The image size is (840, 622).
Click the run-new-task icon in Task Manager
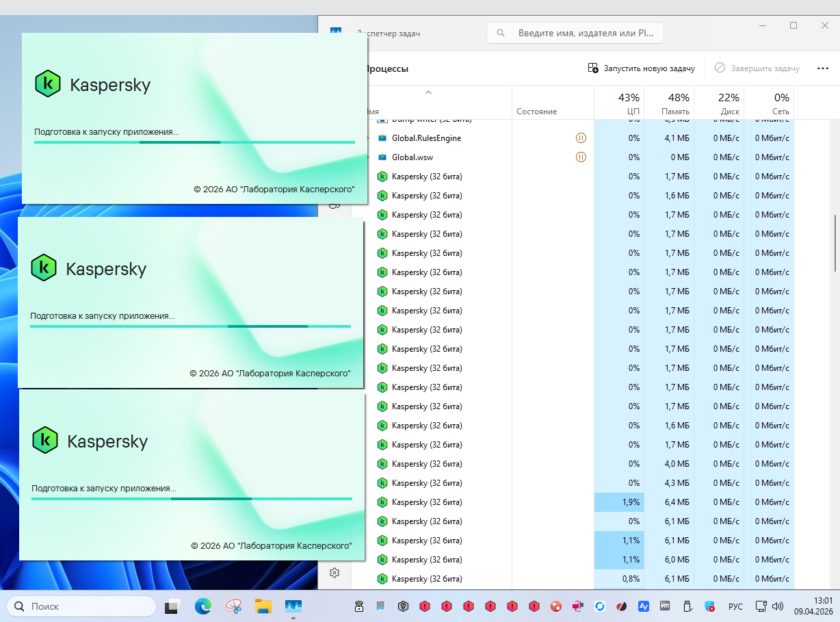coord(593,68)
